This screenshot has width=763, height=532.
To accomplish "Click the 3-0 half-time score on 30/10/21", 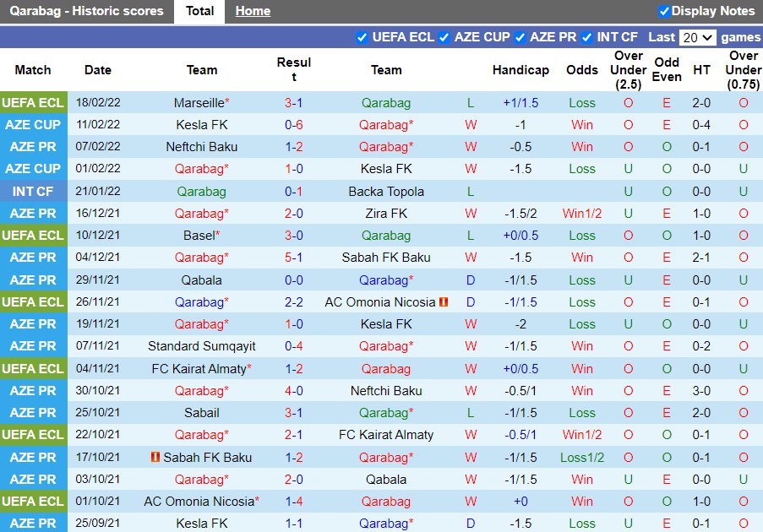I will pos(701,391).
